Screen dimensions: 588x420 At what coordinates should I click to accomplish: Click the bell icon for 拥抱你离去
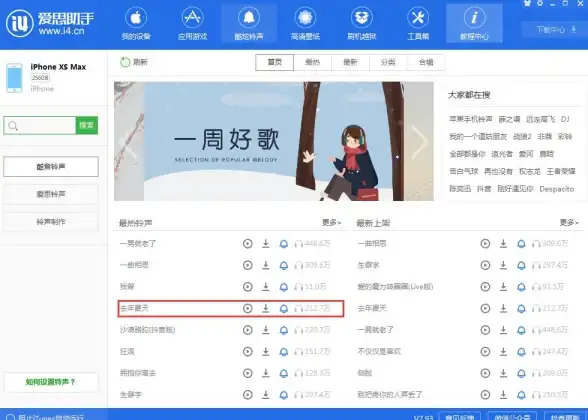tap(284, 373)
